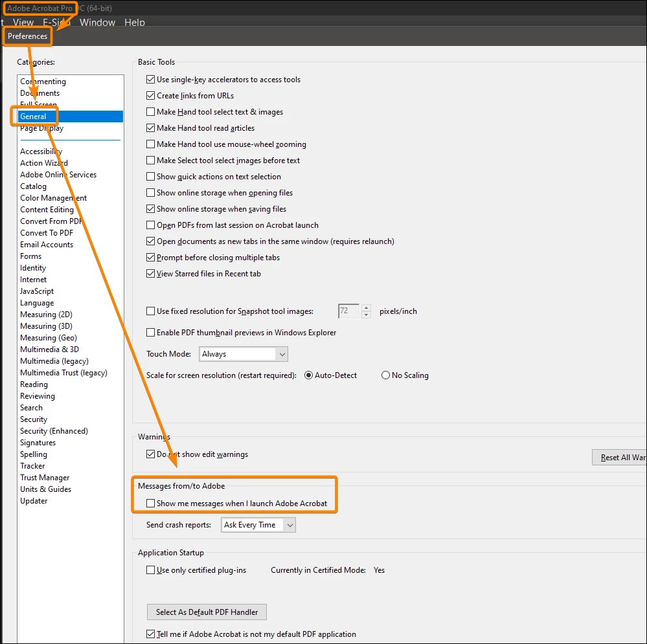Select Language category

[x=37, y=303]
